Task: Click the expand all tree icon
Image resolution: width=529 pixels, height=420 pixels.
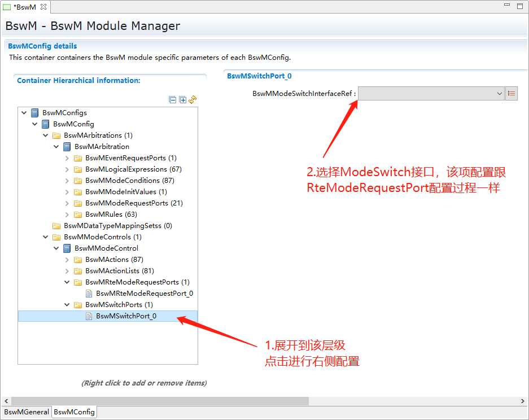Action: (x=182, y=100)
